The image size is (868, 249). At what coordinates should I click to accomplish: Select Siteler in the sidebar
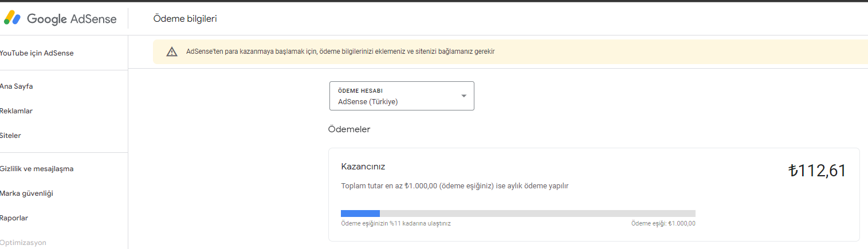tap(11, 136)
